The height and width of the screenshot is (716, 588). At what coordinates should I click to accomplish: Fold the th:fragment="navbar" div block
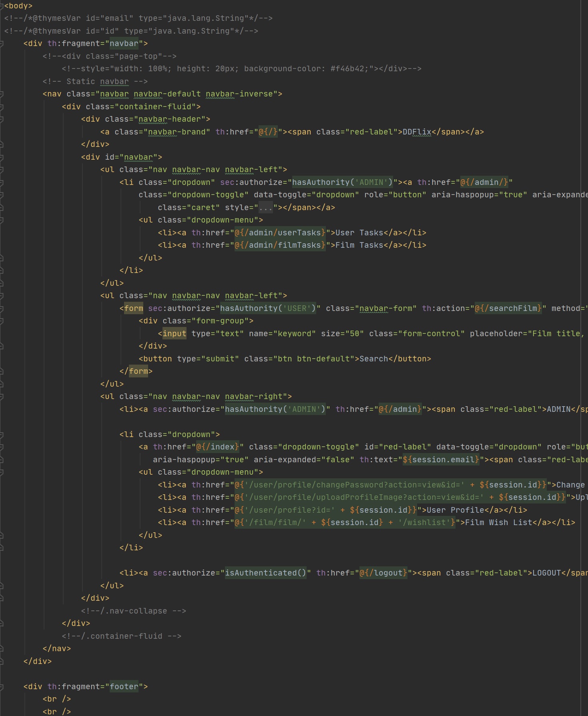[x=2, y=44]
